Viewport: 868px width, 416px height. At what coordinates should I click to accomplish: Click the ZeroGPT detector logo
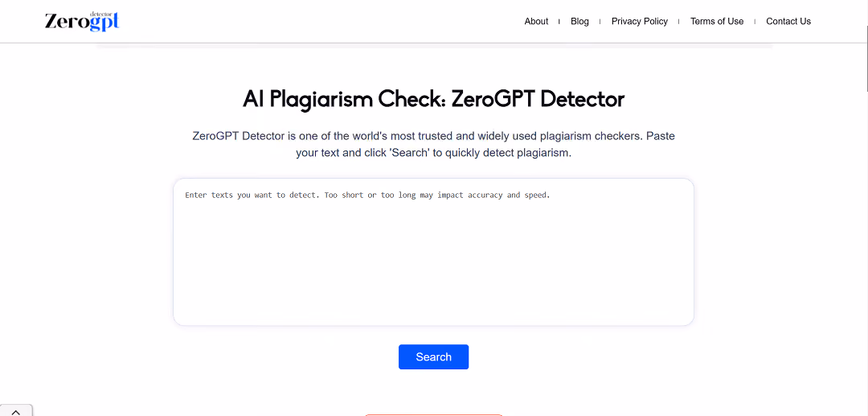click(x=82, y=21)
